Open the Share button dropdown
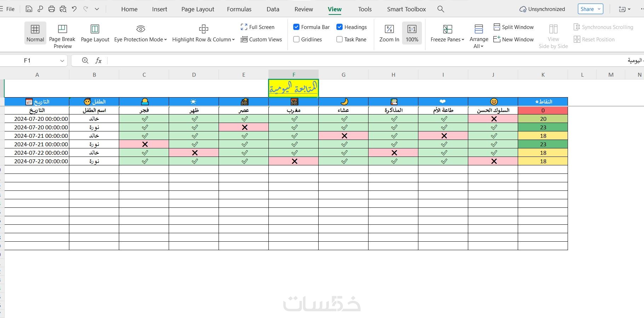Screen dimensions: 644x318 599,9
